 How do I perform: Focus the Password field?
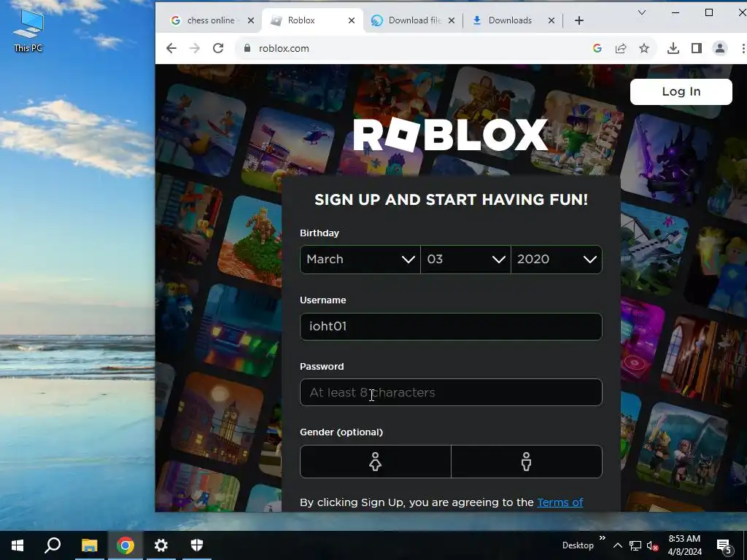tap(451, 392)
